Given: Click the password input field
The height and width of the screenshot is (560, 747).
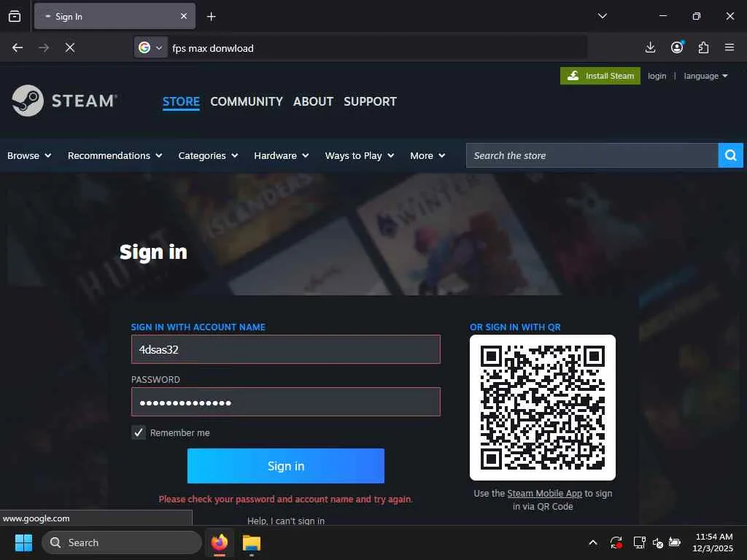Looking at the screenshot, I should (x=286, y=402).
